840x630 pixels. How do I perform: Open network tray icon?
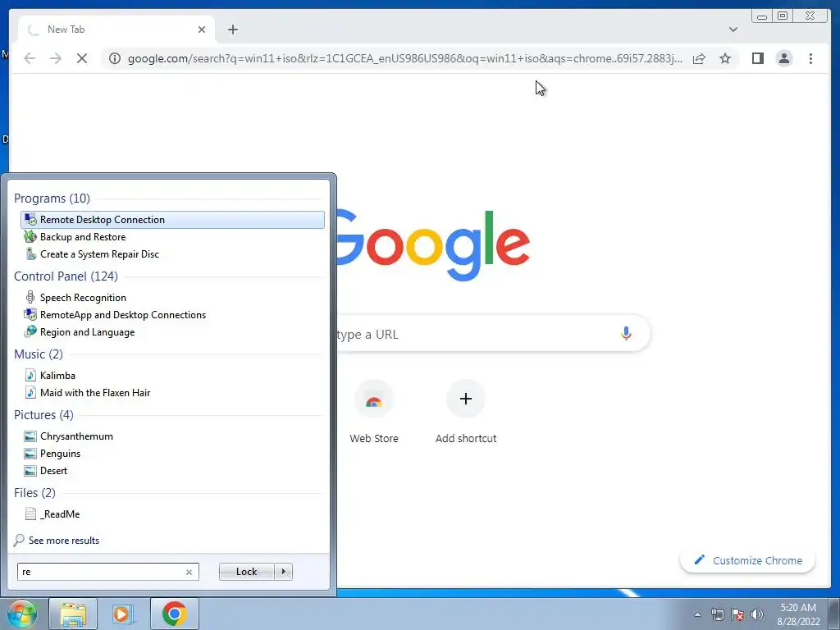pos(717,614)
